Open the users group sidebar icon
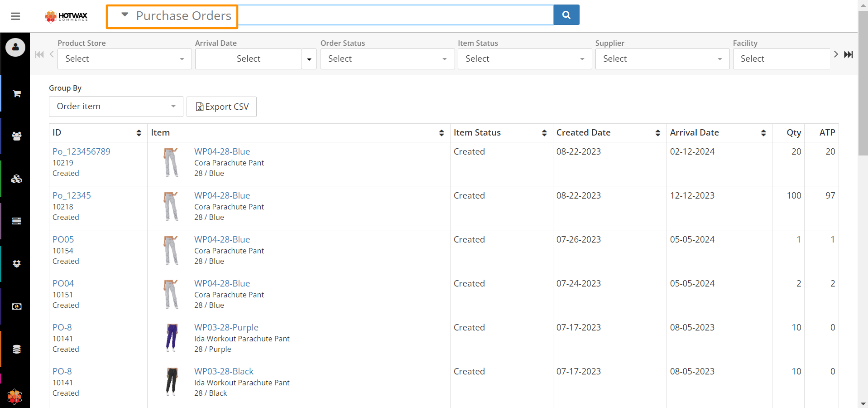 coord(17,136)
